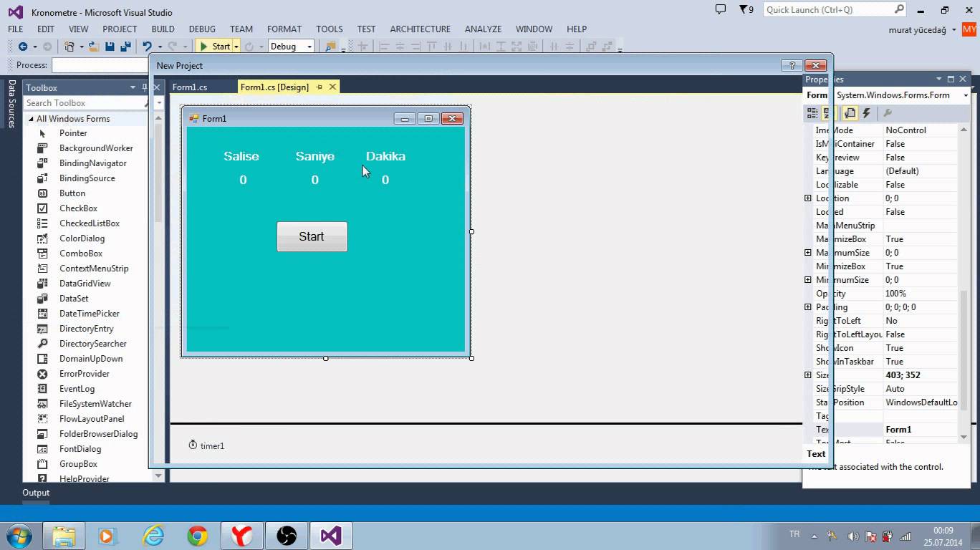Collapse the All Windows Forms group
The image size is (980, 550).
point(31,119)
